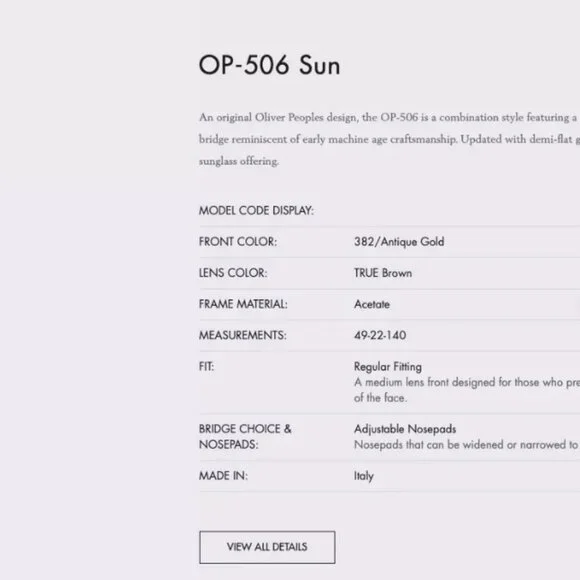
Task: Click the Oliver Peoples product description paragraph
Action: (389, 139)
